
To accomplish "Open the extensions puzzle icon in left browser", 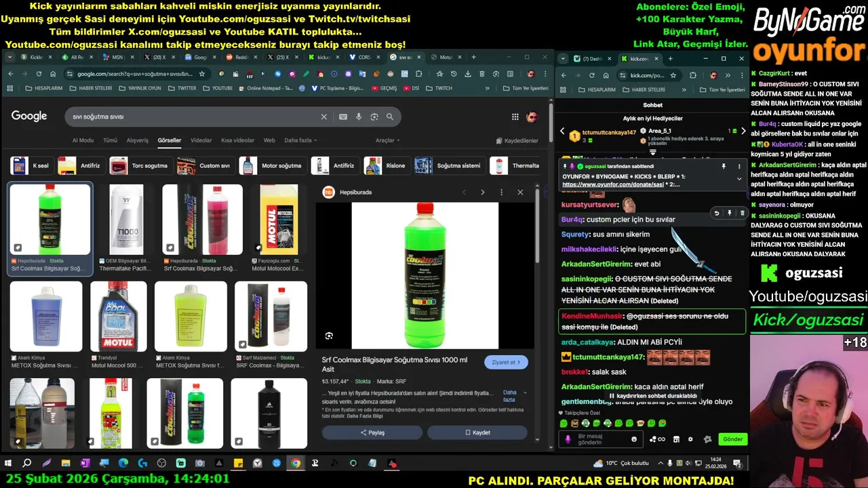I will (x=418, y=74).
